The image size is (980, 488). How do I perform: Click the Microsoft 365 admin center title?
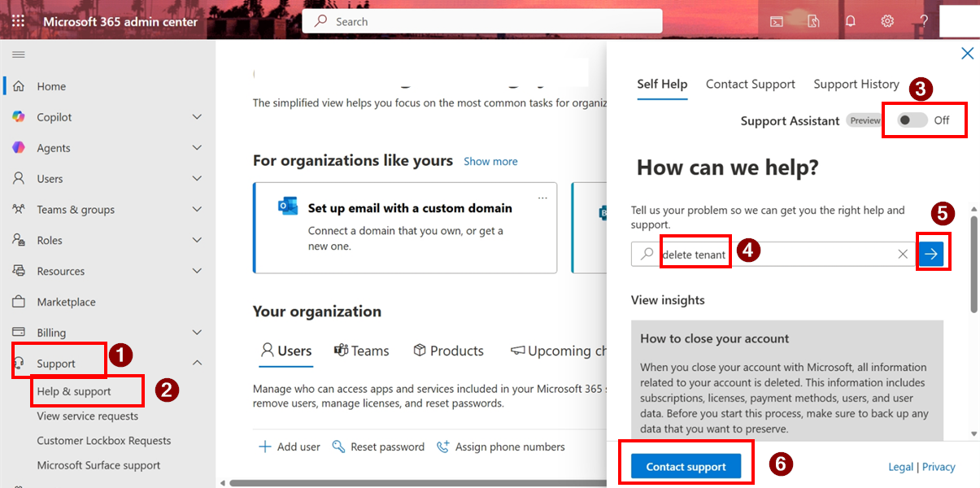click(x=120, y=21)
